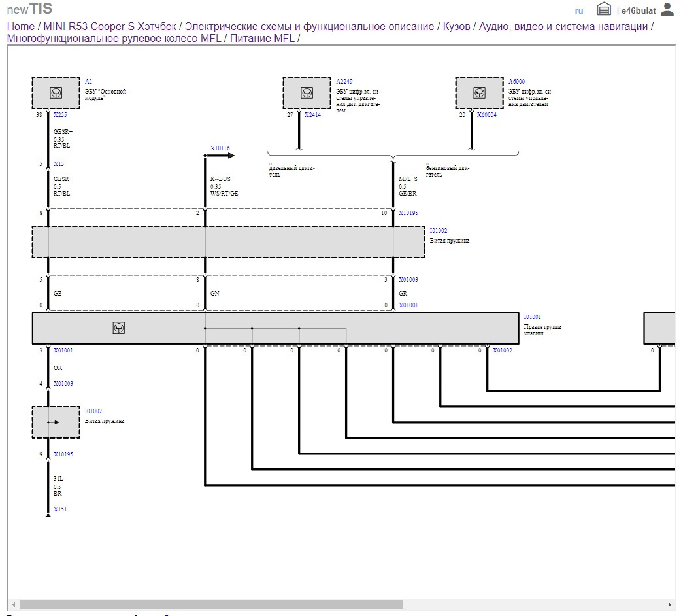
Task: Click the K--BUS wire label
Action: (x=221, y=179)
